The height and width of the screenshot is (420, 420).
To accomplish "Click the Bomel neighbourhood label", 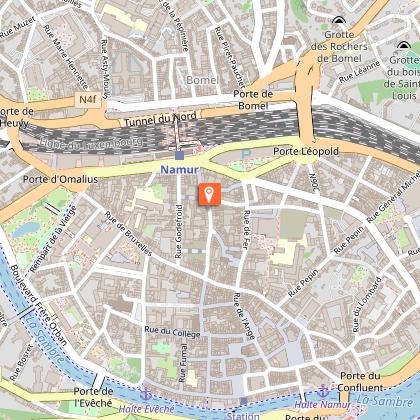I will tap(202, 80).
